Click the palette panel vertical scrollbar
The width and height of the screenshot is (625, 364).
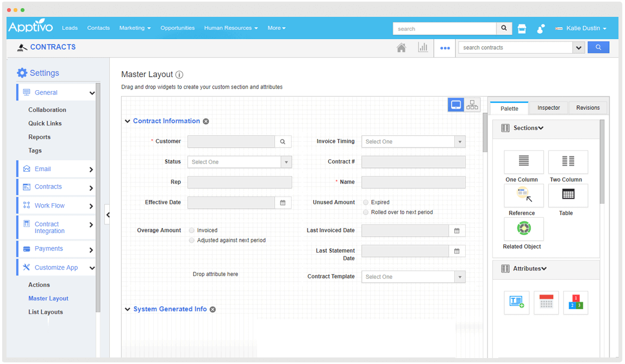(602, 163)
